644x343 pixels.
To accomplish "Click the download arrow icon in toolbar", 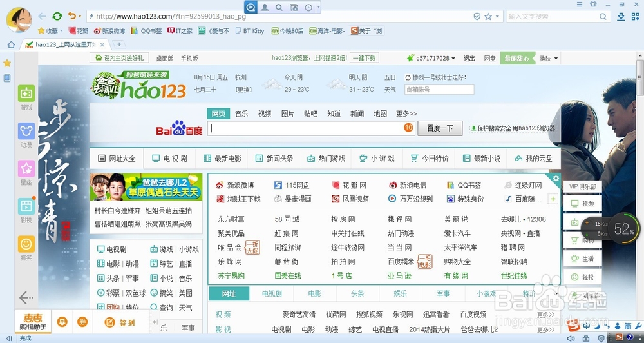I will coord(621,17).
